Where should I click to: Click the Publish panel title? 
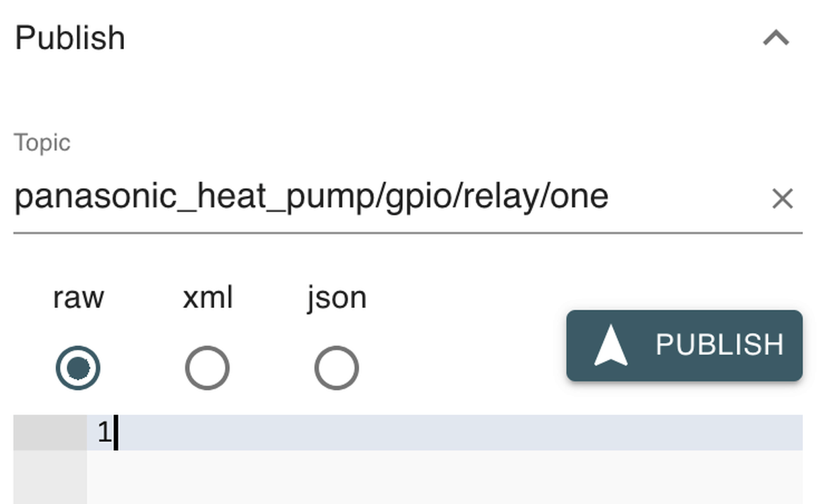[x=70, y=38]
